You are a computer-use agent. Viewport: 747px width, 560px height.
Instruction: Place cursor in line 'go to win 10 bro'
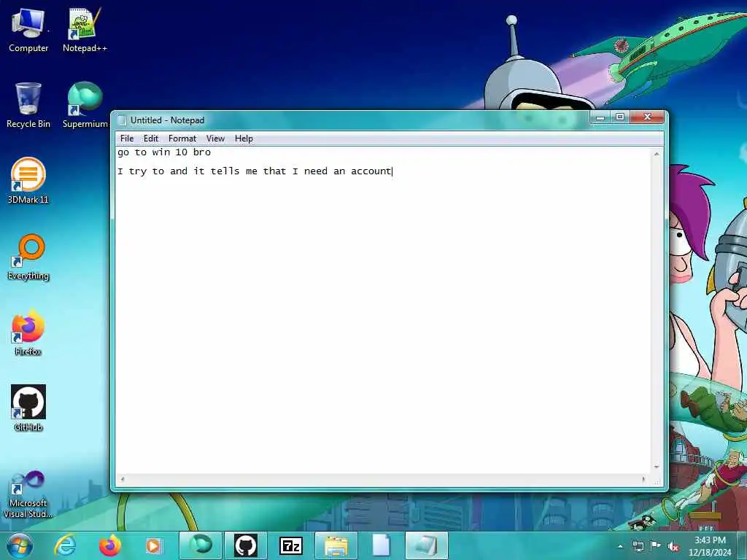[x=164, y=152]
